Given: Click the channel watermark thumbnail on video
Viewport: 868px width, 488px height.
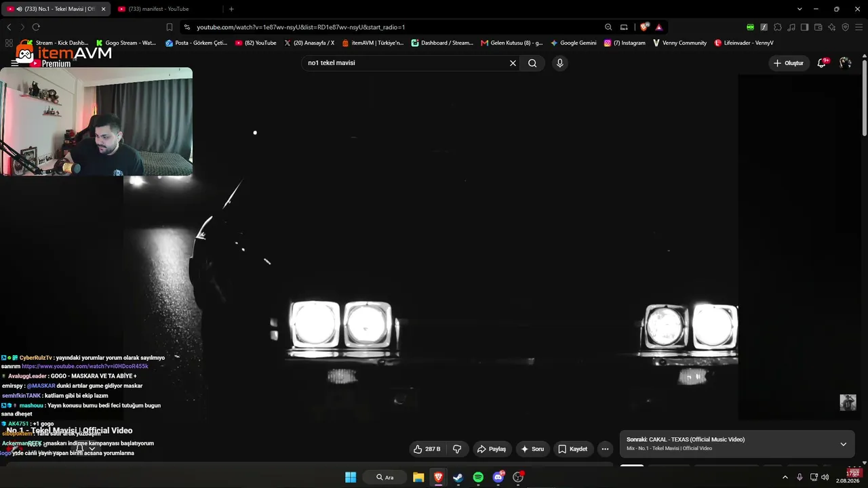Looking at the screenshot, I should point(848,403).
